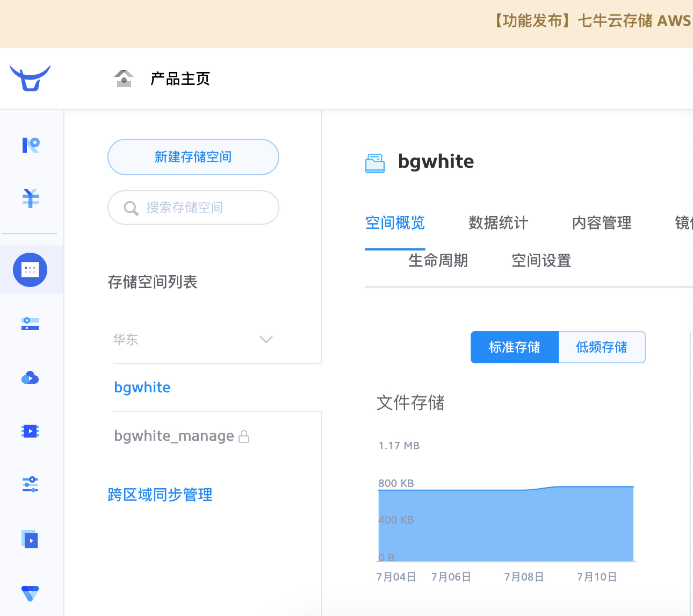The image size is (693, 616).
Task: Click 新建存储空间 button
Action: [x=193, y=157]
